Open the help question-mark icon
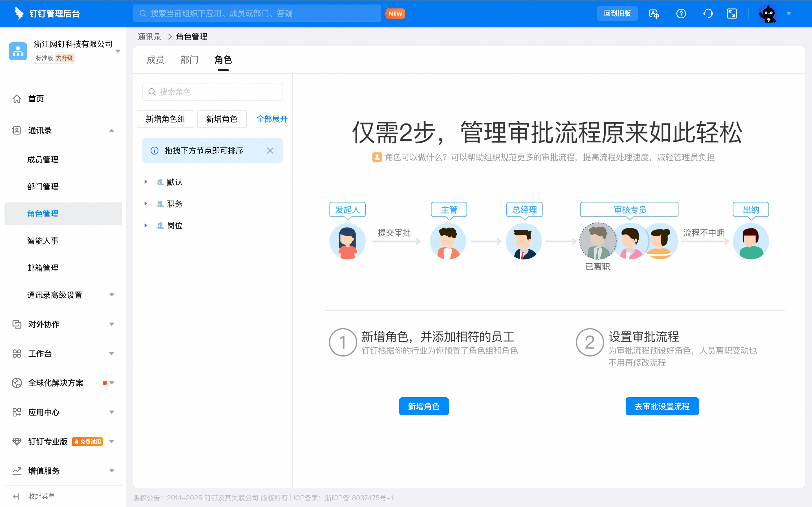812x507 pixels. point(681,14)
